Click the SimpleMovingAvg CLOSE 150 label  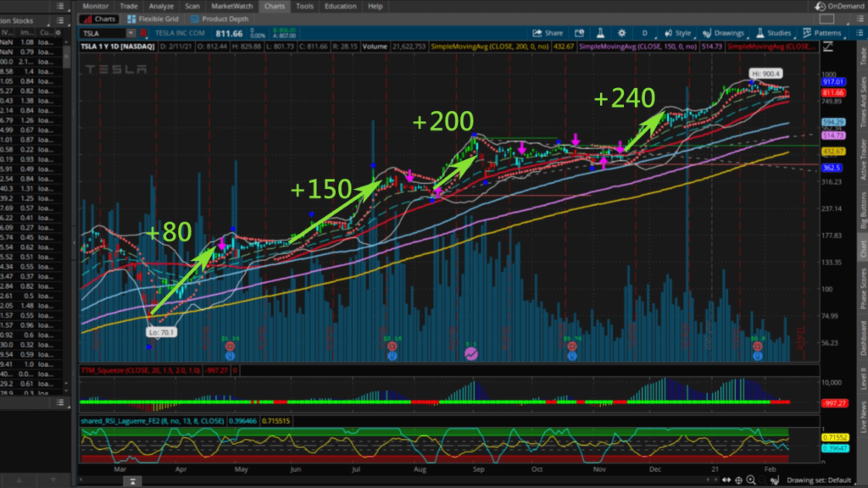637,47
